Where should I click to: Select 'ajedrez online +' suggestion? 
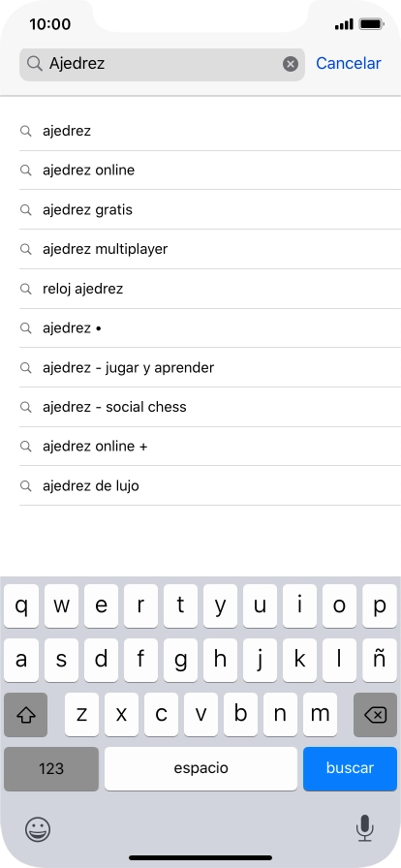(210, 447)
